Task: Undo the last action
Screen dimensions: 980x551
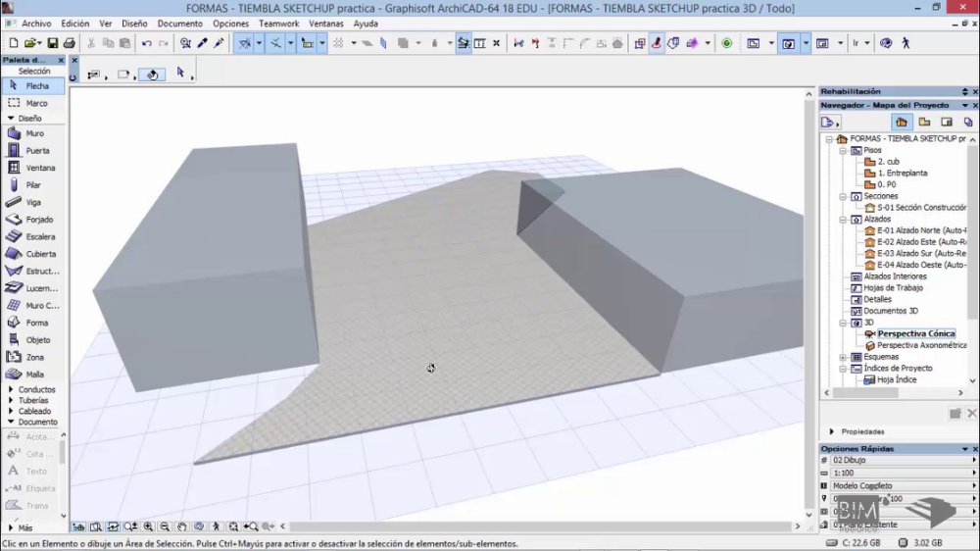Action: 146,43
